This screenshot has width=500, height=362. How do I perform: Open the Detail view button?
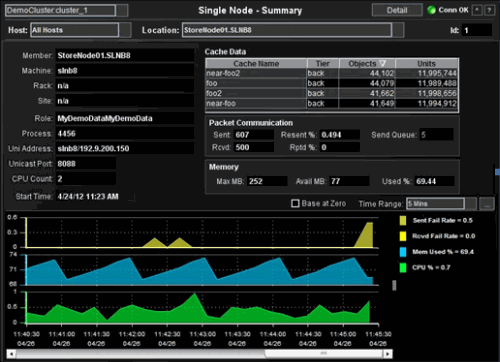coord(397,10)
